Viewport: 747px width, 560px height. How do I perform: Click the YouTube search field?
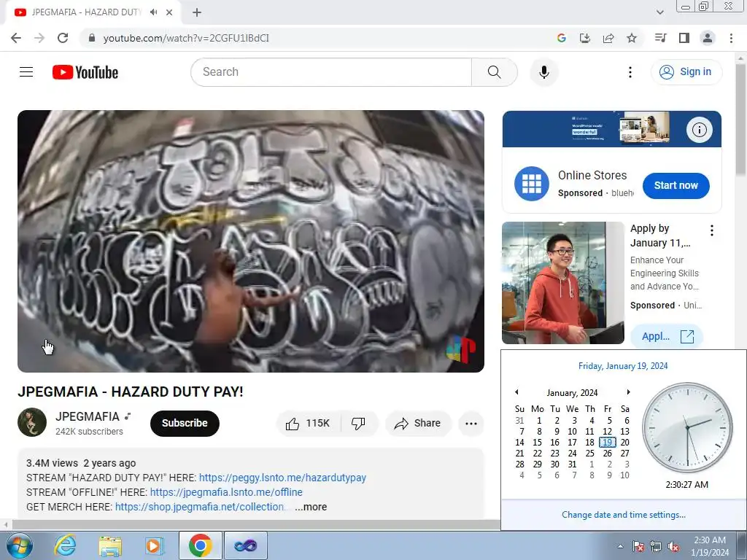(331, 72)
